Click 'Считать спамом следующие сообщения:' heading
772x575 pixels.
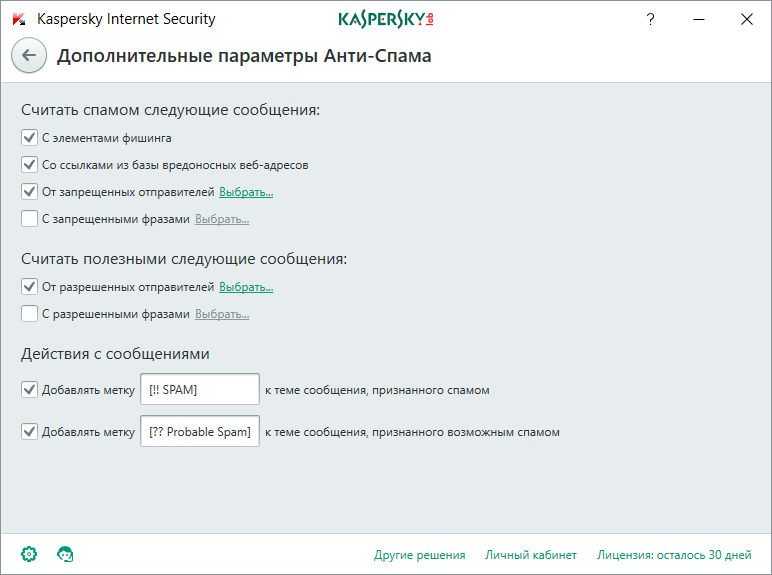click(x=170, y=110)
